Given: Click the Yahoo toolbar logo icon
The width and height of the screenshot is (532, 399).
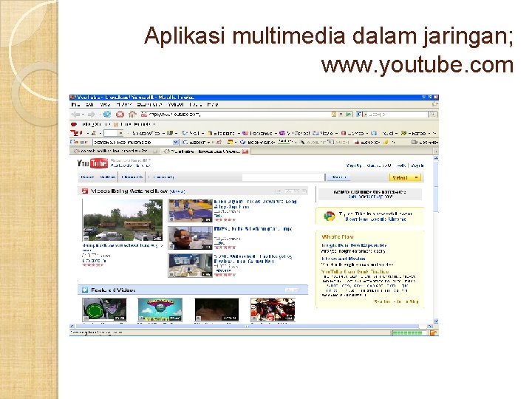Looking at the screenshot, I should coord(76,133).
